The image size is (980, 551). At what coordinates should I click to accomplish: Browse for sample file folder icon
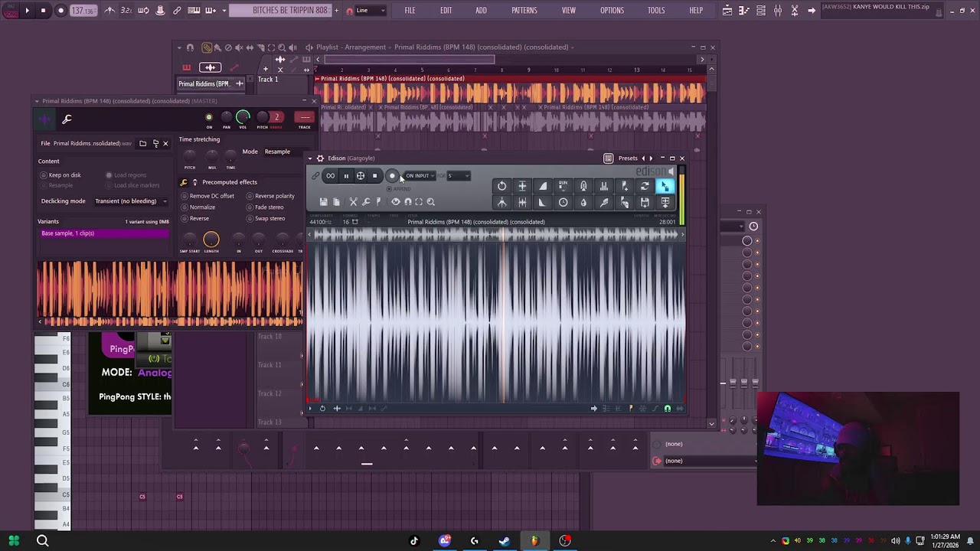(x=142, y=143)
